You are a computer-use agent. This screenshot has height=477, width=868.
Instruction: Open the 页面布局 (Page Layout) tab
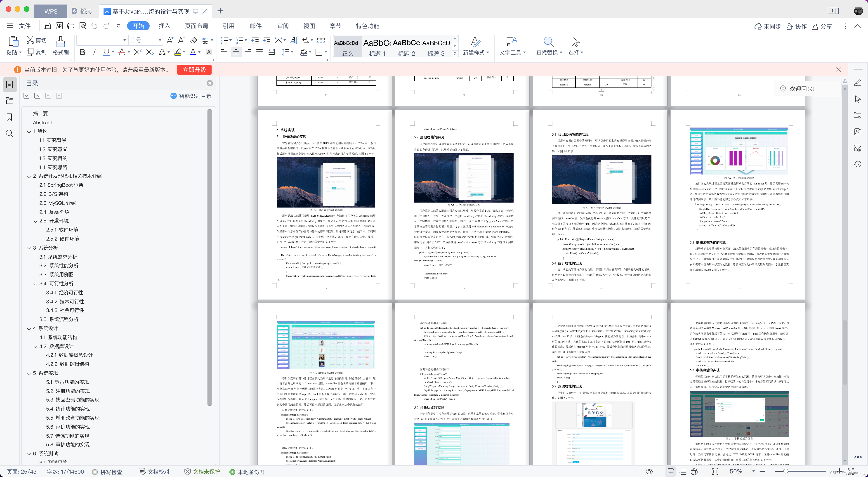click(196, 26)
